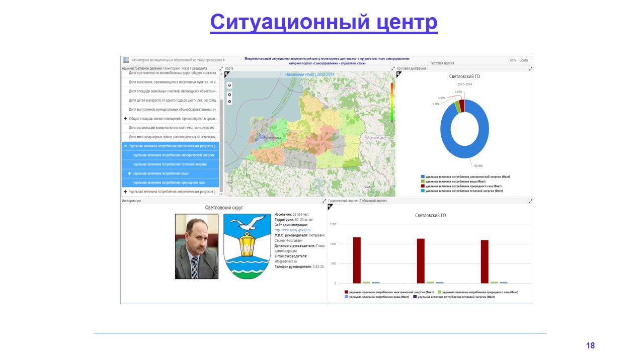Select 'удельная величина потребления электрической энергии' tree row

tap(171, 155)
